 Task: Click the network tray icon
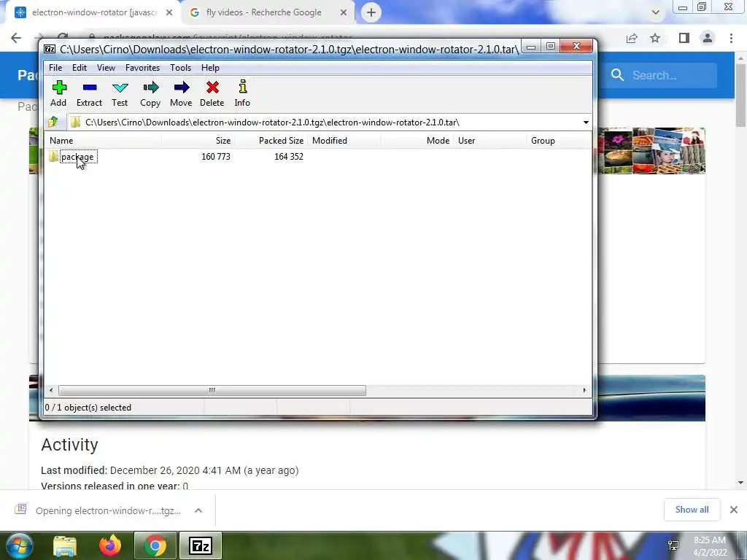(x=673, y=545)
